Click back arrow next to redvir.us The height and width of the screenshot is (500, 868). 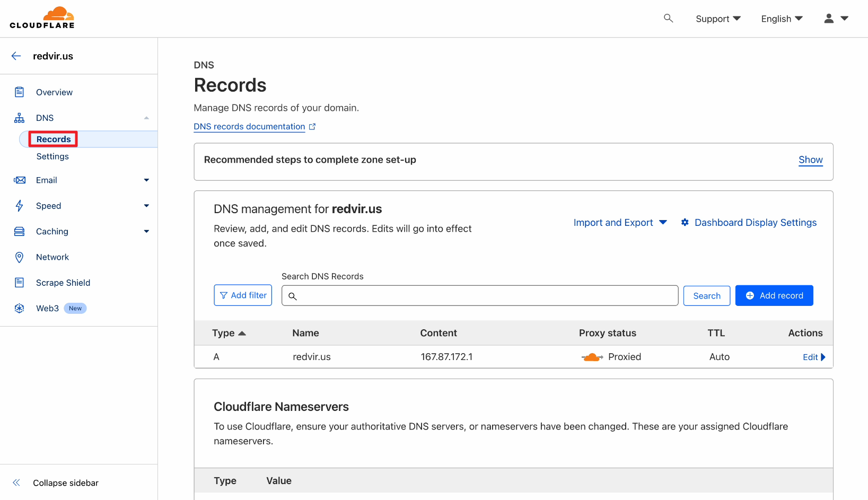[x=16, y=56]
